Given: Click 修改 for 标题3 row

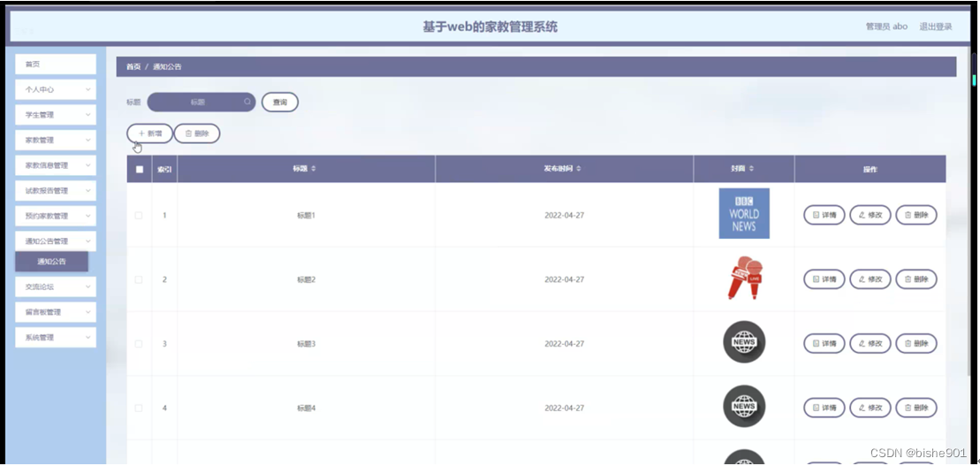Looking at the screenshot, I should point(870,343).
